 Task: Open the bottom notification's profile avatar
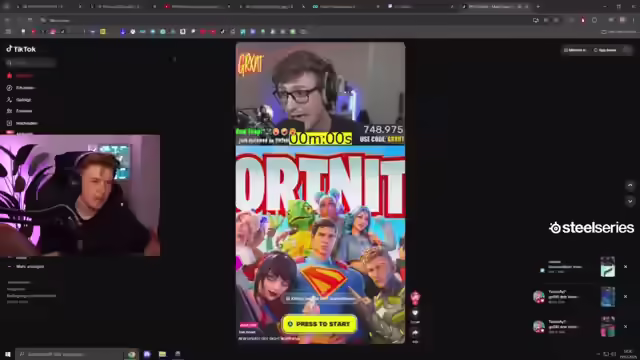[x=539, y=327]
